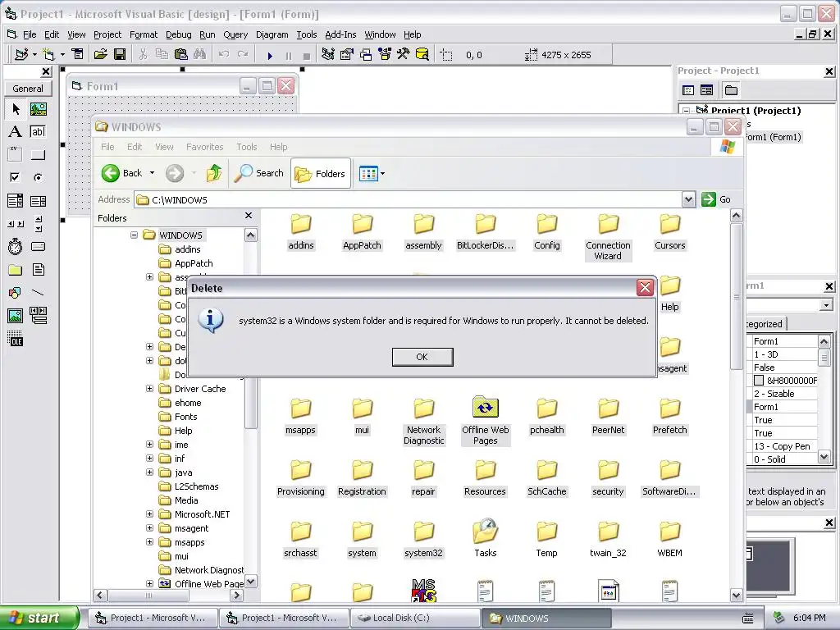
Task: Select the ListBox control tool
Action: click(x=38, y=201)
